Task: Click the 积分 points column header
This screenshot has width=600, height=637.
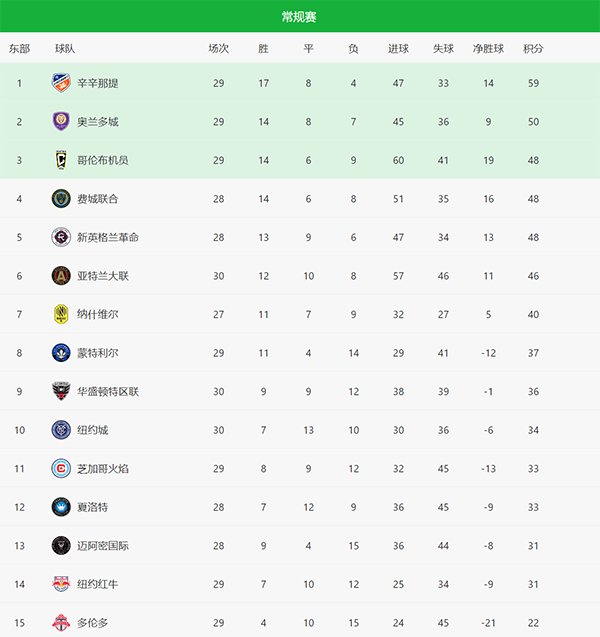Action: [533, 48]
